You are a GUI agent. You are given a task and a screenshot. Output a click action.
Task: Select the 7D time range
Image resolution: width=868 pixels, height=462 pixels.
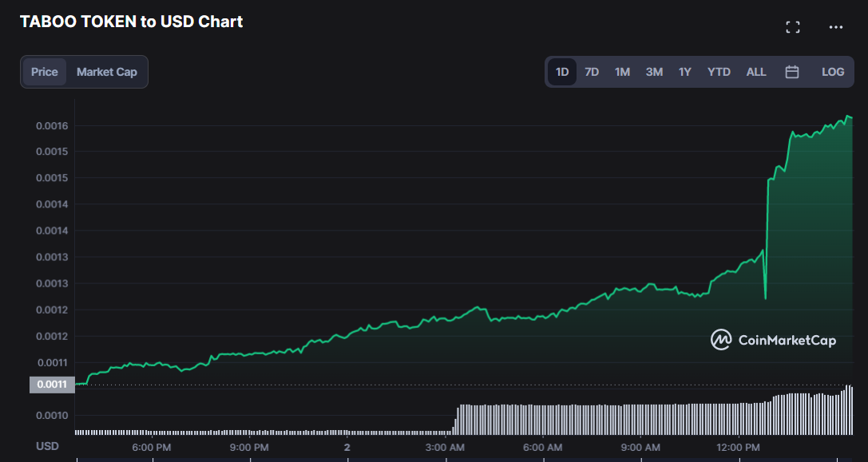click(x=592, y=72)
